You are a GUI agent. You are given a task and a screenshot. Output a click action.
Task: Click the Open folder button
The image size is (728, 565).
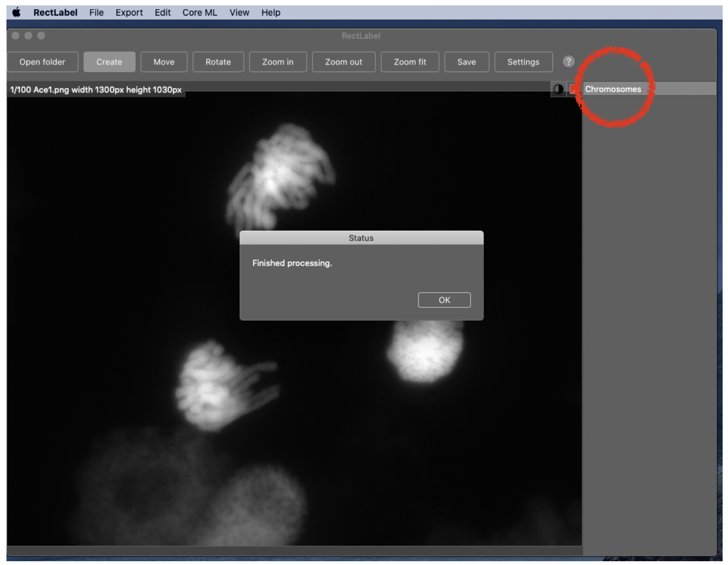pos(42,62)
